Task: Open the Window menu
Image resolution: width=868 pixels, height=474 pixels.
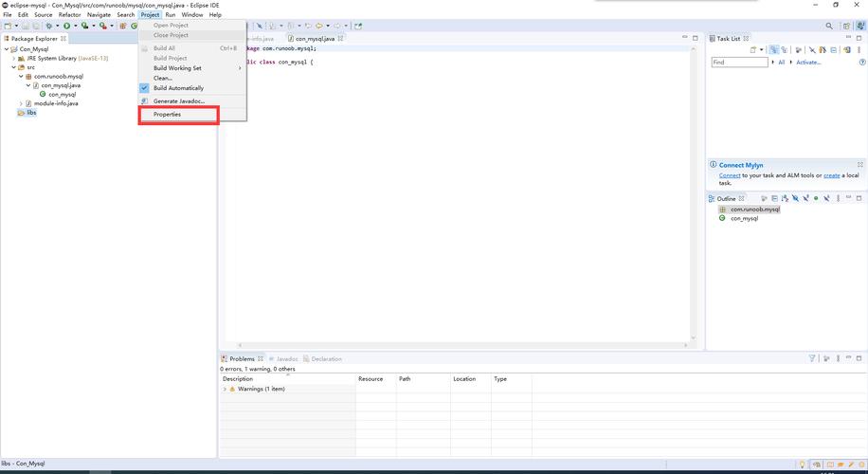Action: click(x=192, y=15)
